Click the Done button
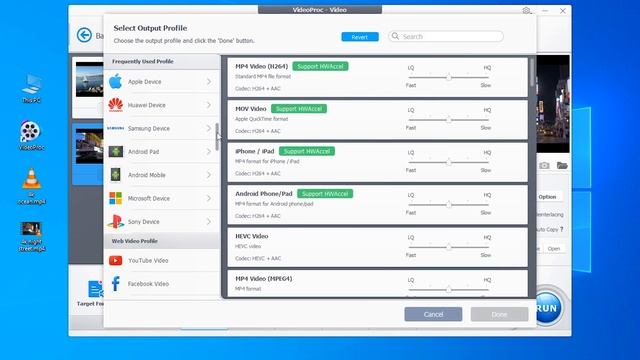Screen dimensions: 640x360 pyautogui.click(x=499, y=314)
